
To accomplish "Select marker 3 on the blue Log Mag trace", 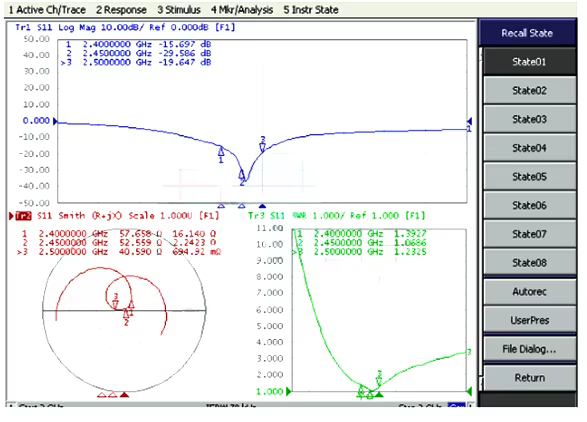I will coord(262,148).
